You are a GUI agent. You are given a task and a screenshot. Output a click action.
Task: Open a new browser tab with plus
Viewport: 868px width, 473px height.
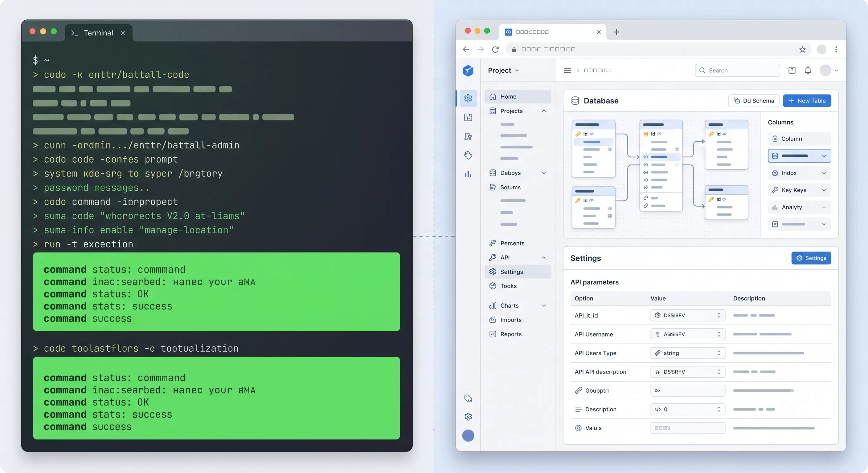tap(616, 32)
